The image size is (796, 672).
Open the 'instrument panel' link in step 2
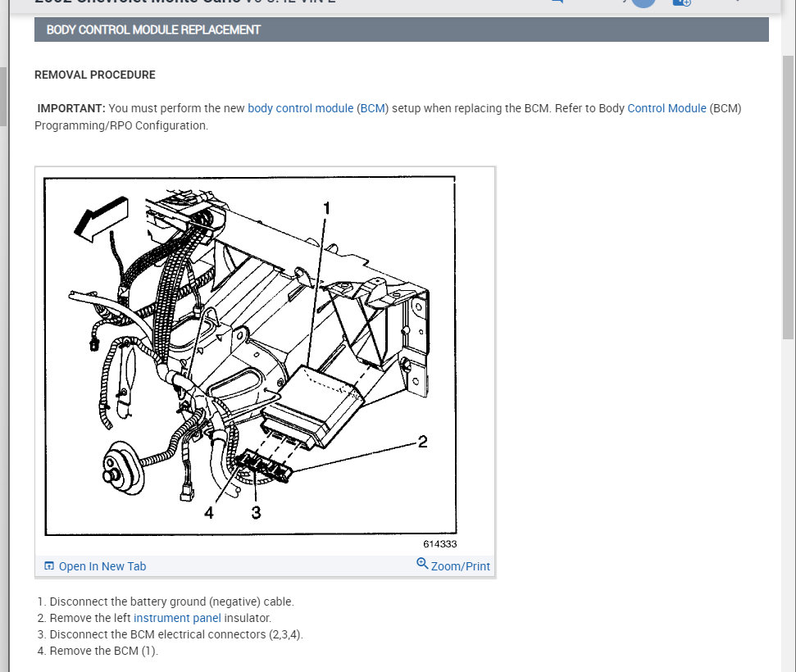(177, 618)
